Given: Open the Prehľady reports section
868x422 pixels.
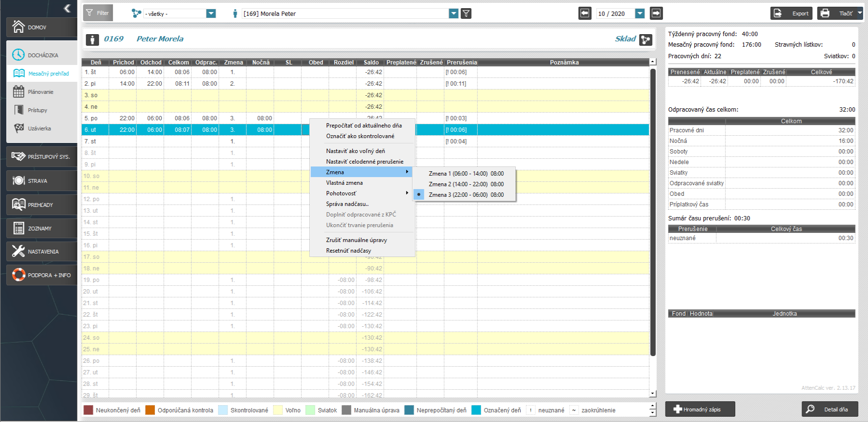Looking at the screenshot, I should (x=42, y=205).
